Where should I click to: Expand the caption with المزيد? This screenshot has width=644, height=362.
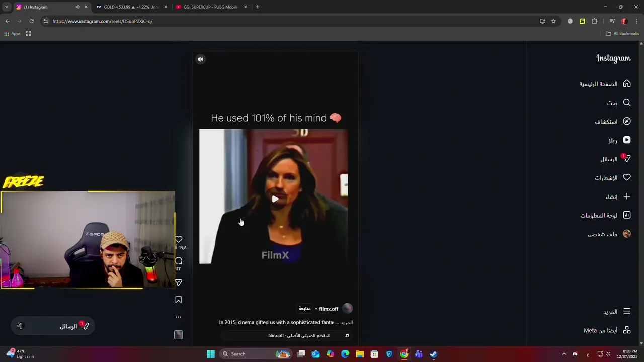click(347, 322)
